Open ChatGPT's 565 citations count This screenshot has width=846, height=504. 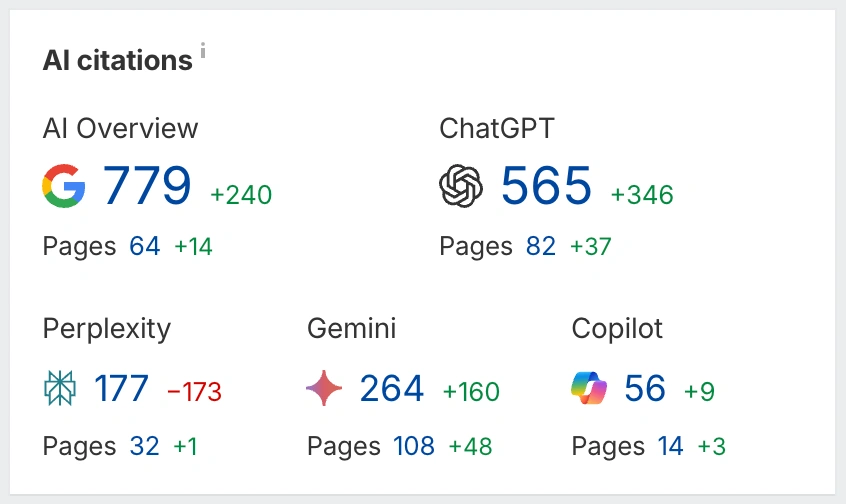click(x=546, y=186)
